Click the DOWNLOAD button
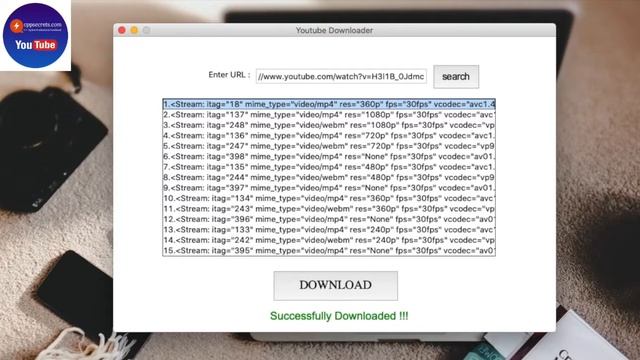The width and height of the screenshot is (640, 360). click(x=336, y=286)
